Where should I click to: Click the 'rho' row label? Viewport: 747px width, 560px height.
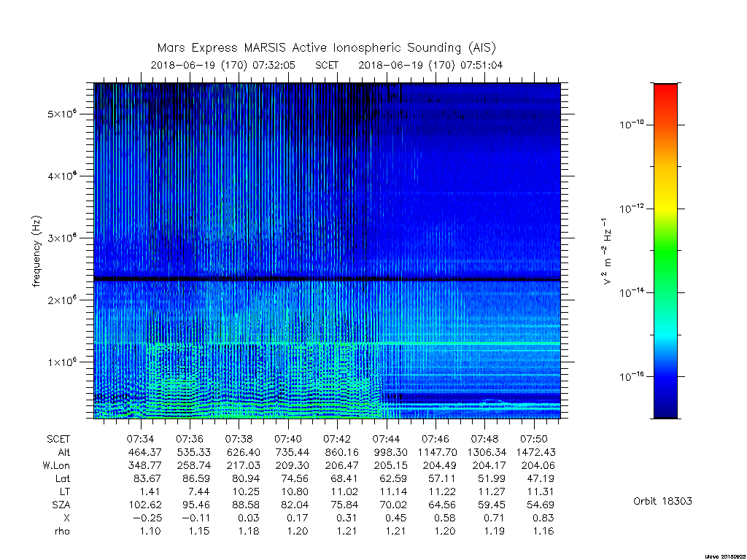pos(62,531)
